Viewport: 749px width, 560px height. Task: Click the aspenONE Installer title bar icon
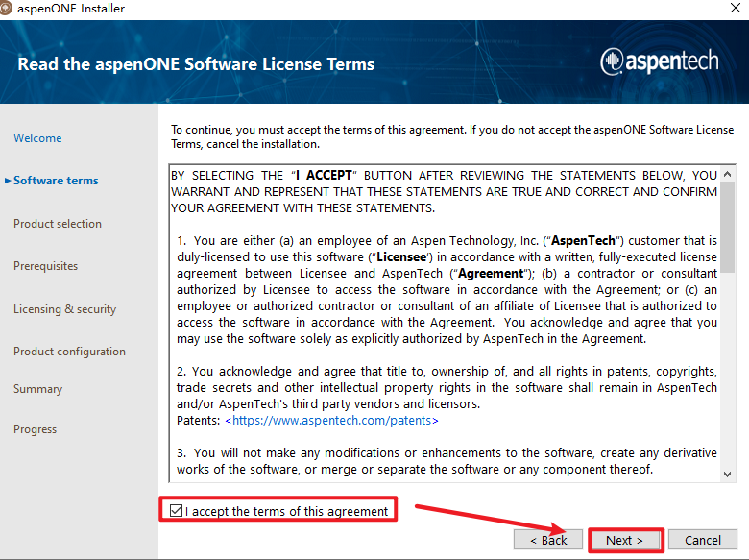click(8, 9)
